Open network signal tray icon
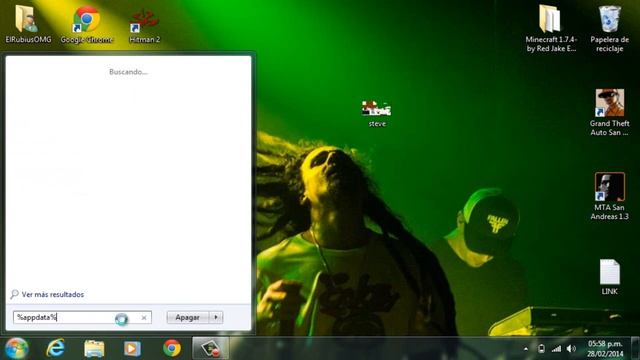The height and width of the screenshot is (360, 640). pos(556,349)
